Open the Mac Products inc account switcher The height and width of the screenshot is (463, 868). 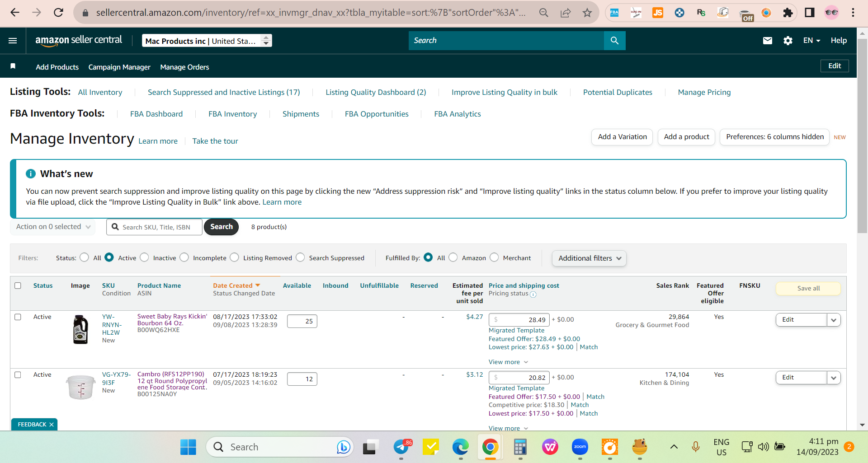click(207, 41)
